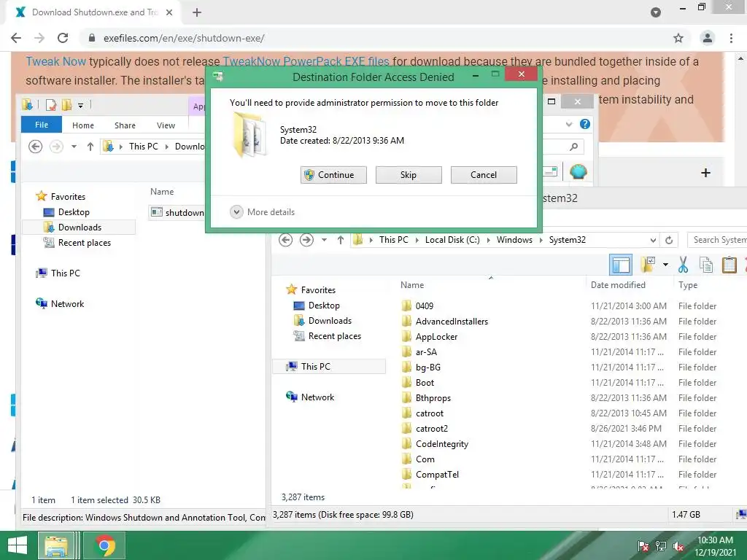Go up one level in the System32 window
Viewport: 747px width, 560px height.
point(340,240)
